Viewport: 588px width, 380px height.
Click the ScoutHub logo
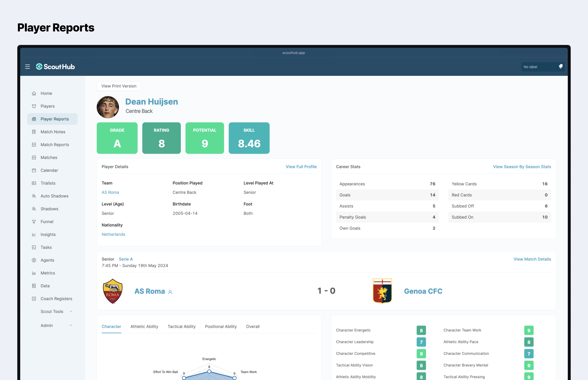tap(55, 67)
